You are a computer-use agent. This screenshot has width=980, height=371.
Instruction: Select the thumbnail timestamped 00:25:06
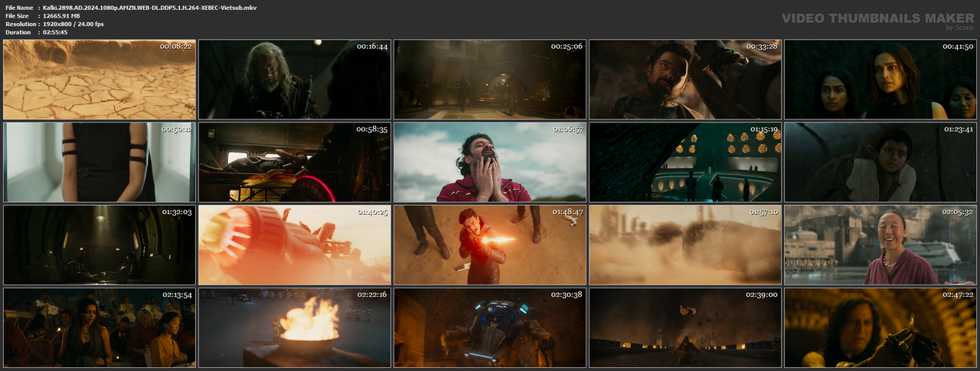coord(489,80)
